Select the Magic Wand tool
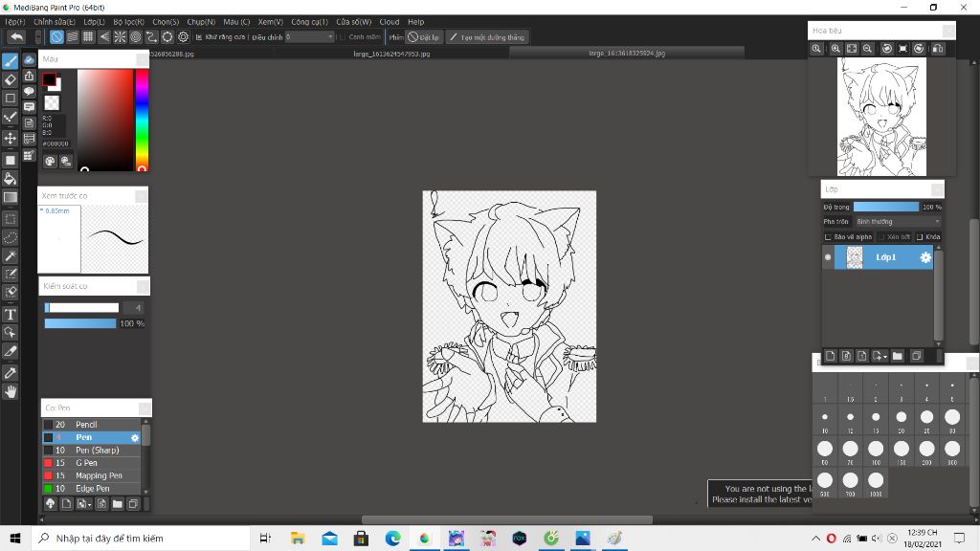 (10, 255)
